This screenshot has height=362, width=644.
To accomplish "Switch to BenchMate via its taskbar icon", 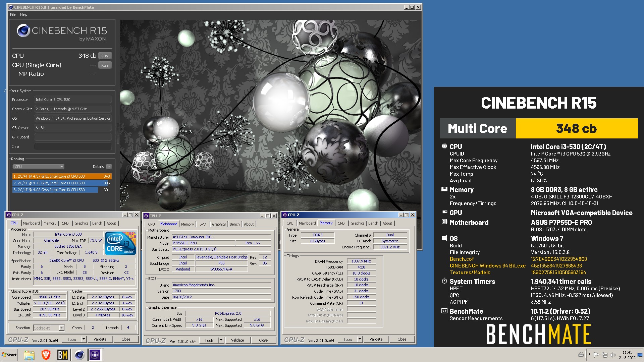I will point(63,355).
